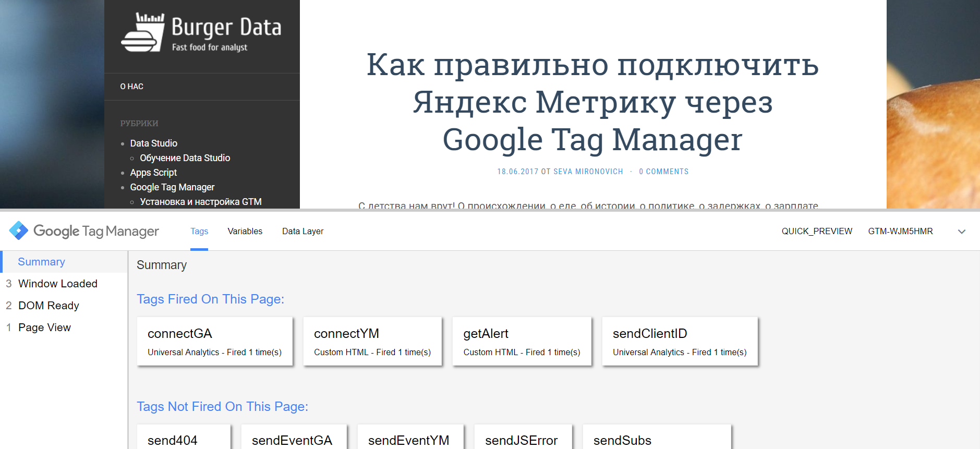Open the sendEventGA tag card
Viewport: 980px width, 449px height.
[x=294, y=437]
